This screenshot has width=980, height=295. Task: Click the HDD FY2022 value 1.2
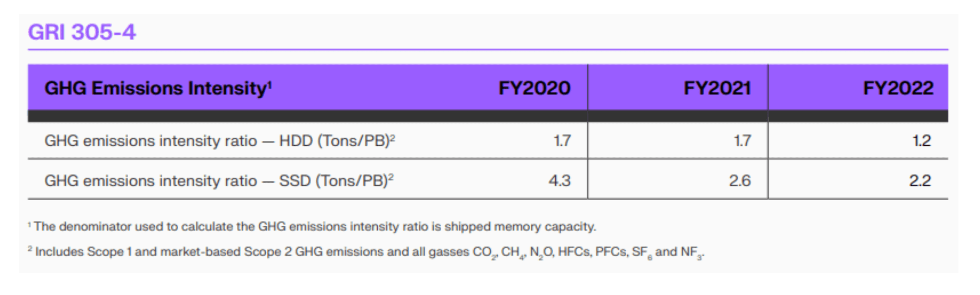coord(922,141)
